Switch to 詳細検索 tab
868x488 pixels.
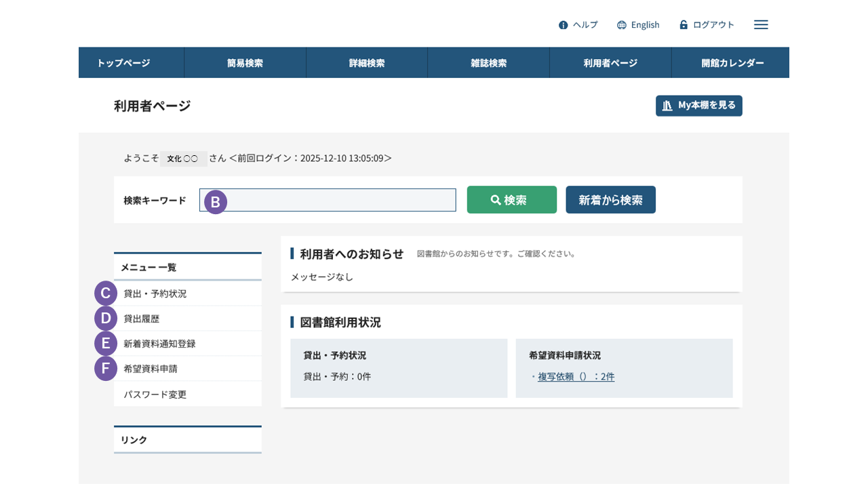click(x=367, y=63)
